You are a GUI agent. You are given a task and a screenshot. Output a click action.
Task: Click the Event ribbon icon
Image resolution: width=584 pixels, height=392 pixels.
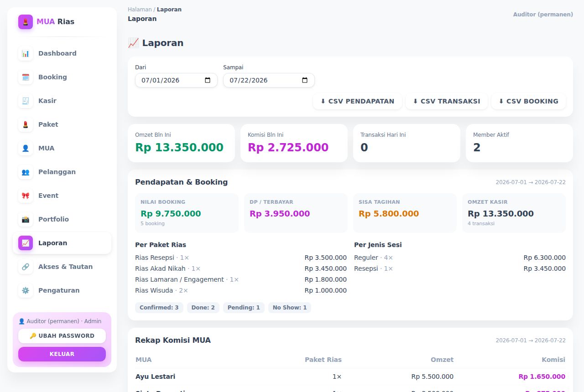coord(26,196)
